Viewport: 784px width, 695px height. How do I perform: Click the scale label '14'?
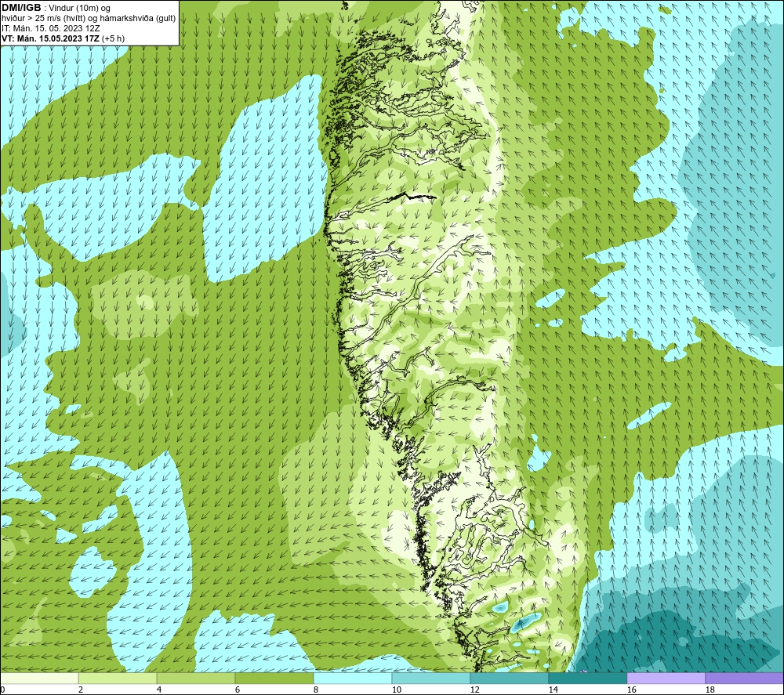click(x=553, y=690)
